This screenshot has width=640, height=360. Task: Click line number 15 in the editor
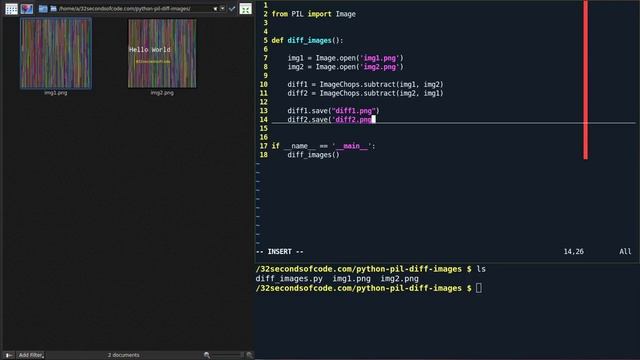point(264,129)
